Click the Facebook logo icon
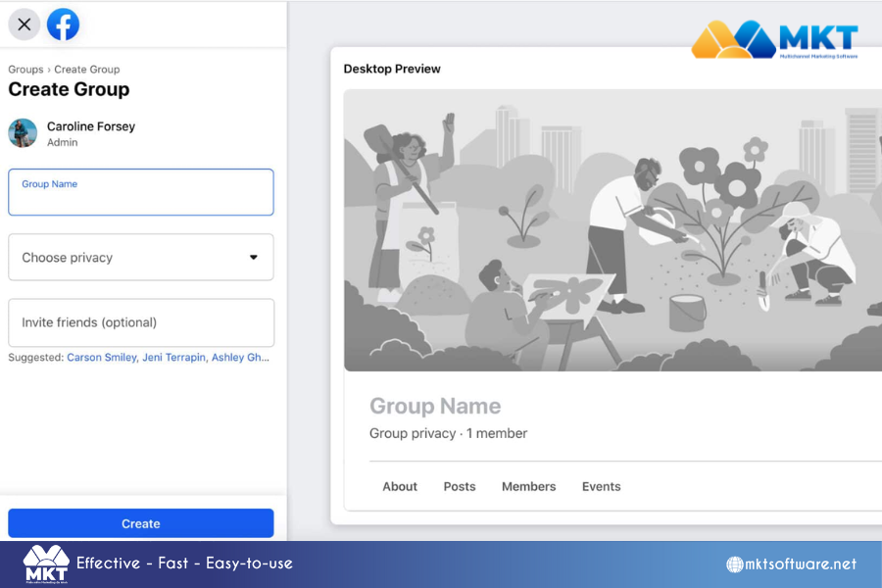The width and height of the screenshot is (882, 588). tap(63, 24)
